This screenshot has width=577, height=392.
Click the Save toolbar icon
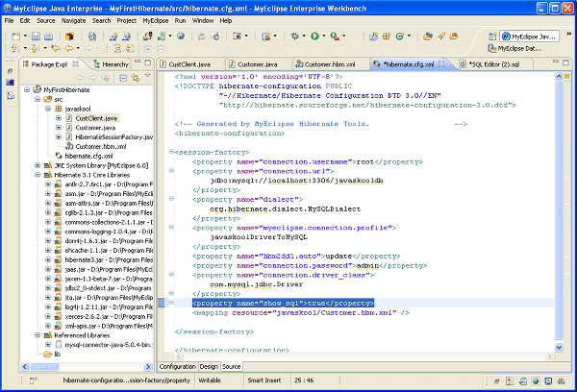tap(36, 37)
